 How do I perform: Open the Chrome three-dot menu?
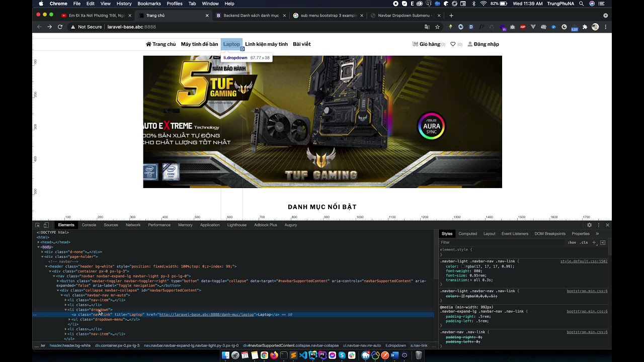click(605, 27)
